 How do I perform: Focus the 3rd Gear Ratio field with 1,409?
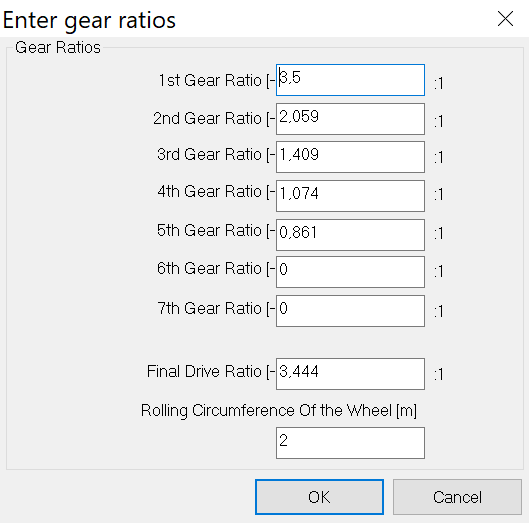click(x=350, y=157)
